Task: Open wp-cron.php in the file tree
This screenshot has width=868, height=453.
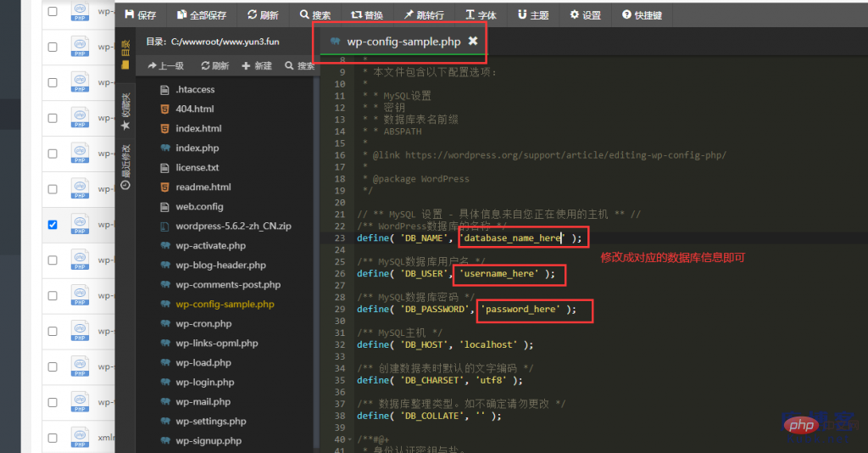Action: pyautogui.click(x=203, y=323)
